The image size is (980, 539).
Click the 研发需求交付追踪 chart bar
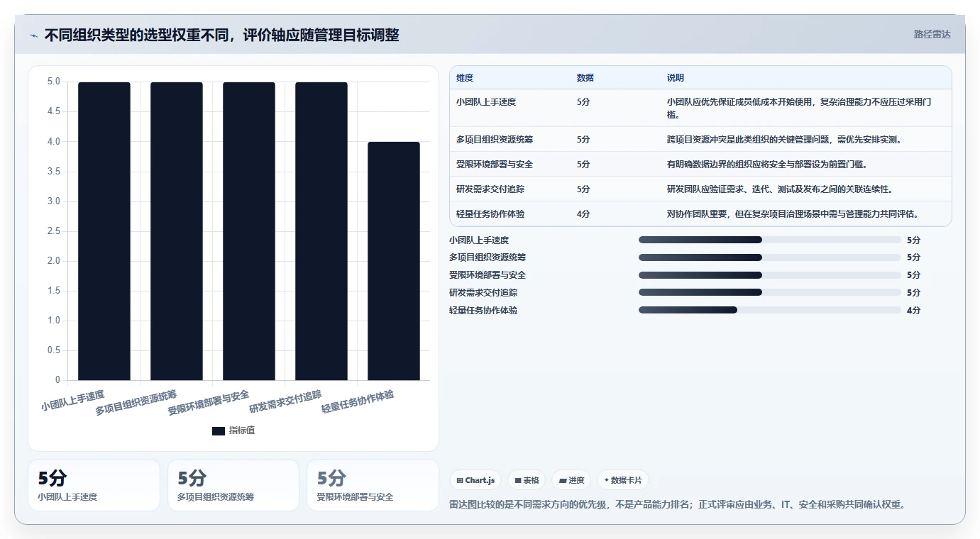pyautogui.click(x=321, y=231)
